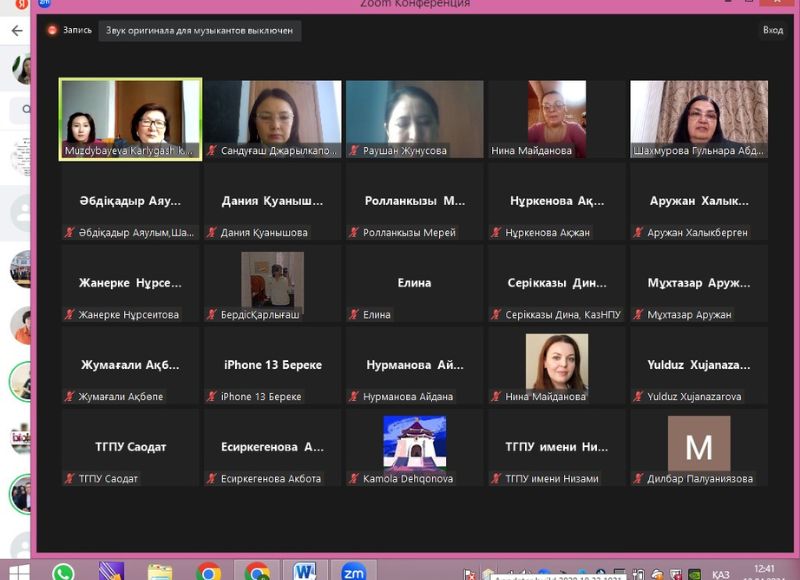Open File Explorer folder in taskbar
800x580 pixels.
tap(160, 572)
